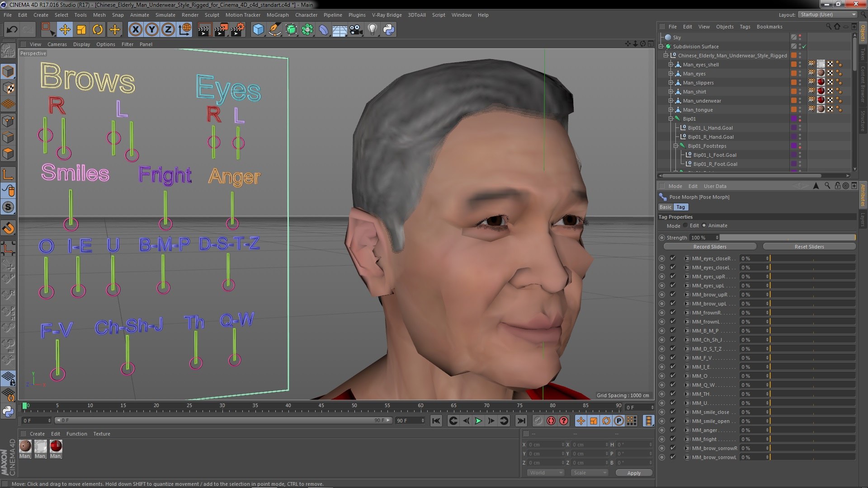Open the spline Pen tool
868x488 pixels.
click(x=274, y=30)
